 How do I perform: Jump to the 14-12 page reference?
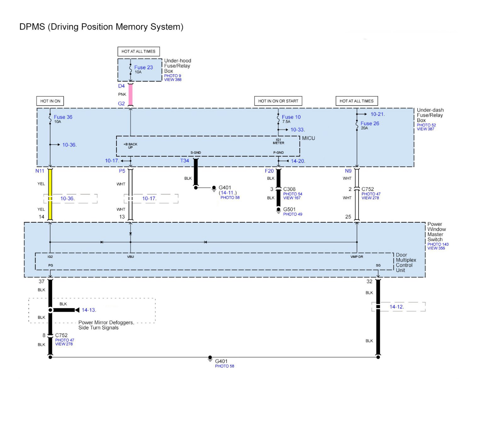(396, 307)
